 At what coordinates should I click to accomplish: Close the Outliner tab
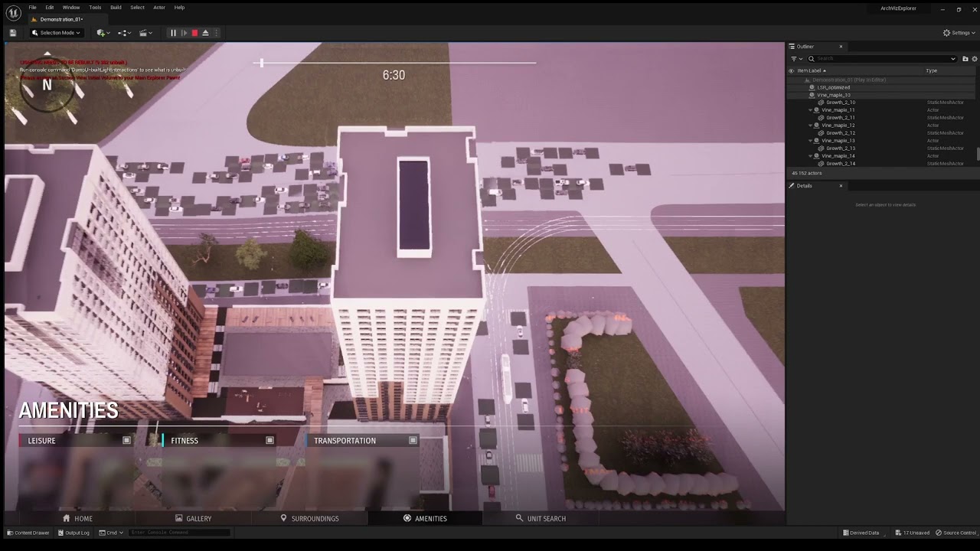(841, 47)
